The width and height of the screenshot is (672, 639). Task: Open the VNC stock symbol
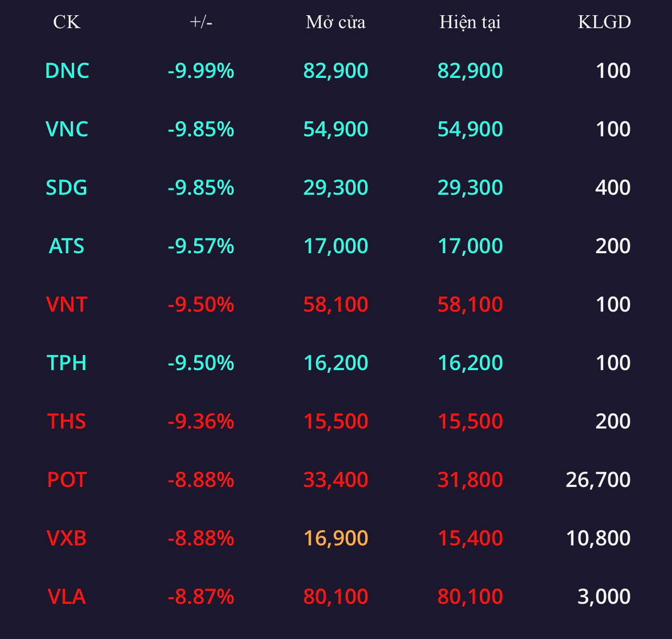(67, 129)
